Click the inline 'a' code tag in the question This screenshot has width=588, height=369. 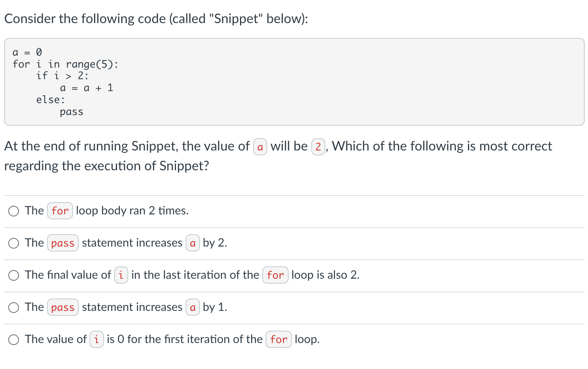(260, 147)
